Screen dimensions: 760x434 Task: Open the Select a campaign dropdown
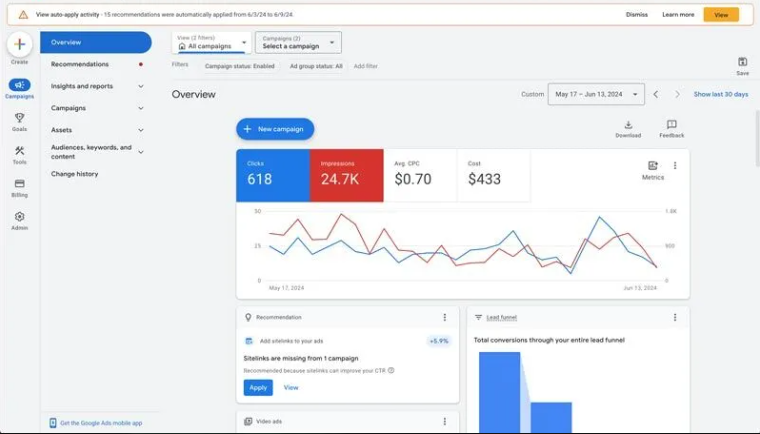tap(298, 43)
